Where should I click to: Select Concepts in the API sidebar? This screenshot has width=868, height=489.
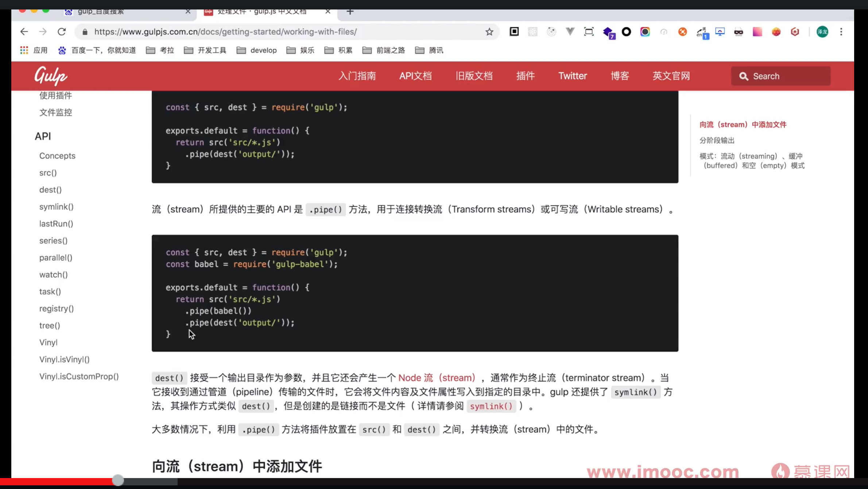coord(57,156)
